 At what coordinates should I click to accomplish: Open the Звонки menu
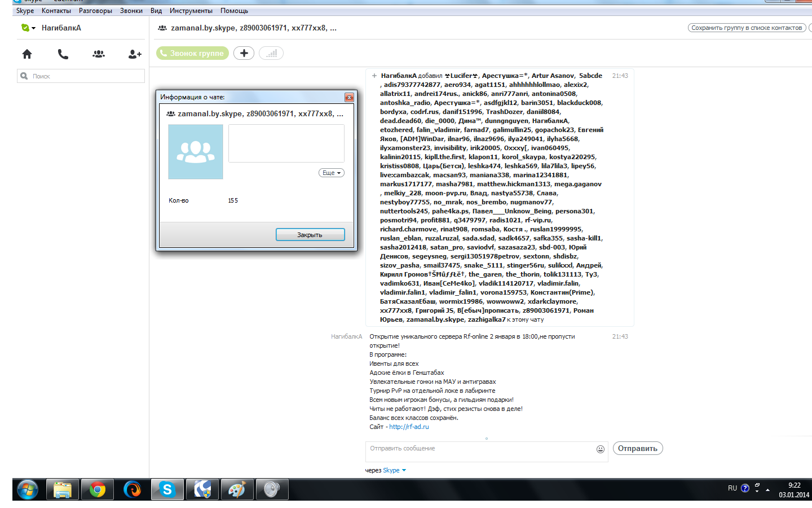(131, 11)
